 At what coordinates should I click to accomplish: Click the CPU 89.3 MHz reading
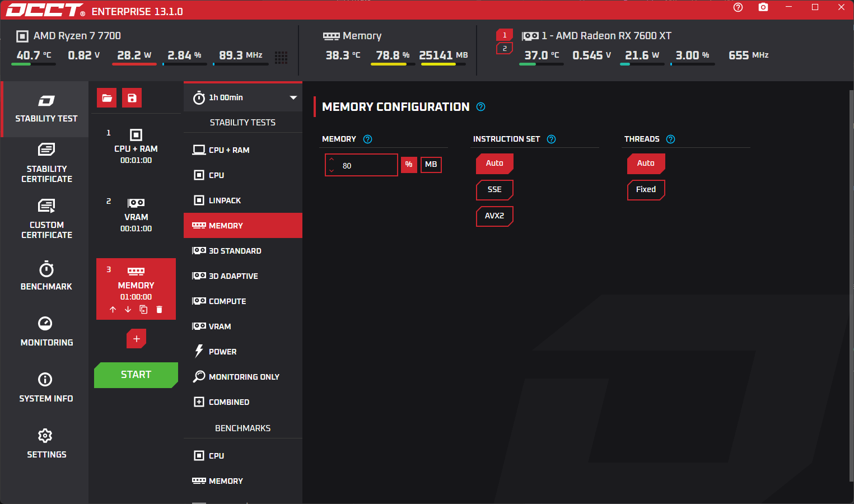pyautogui.click(x=241, y=55)
